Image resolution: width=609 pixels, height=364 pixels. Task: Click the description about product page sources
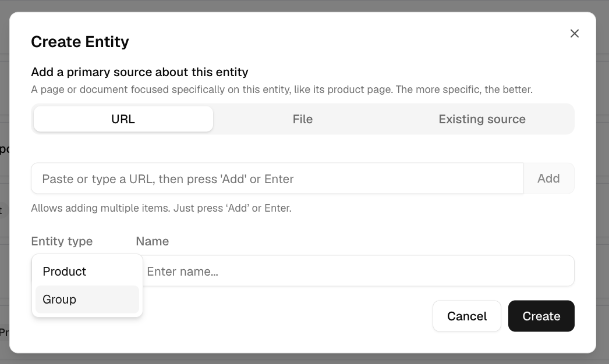[282, 90]
